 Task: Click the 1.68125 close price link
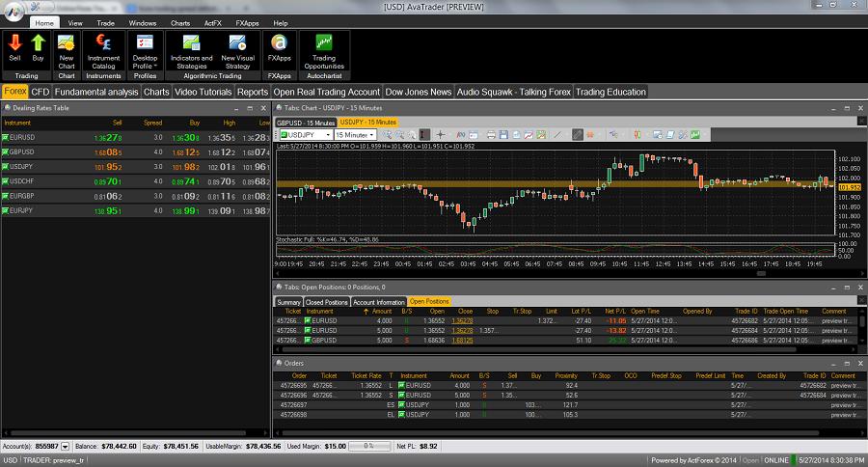pyautogui.click(x=462, y=341)
